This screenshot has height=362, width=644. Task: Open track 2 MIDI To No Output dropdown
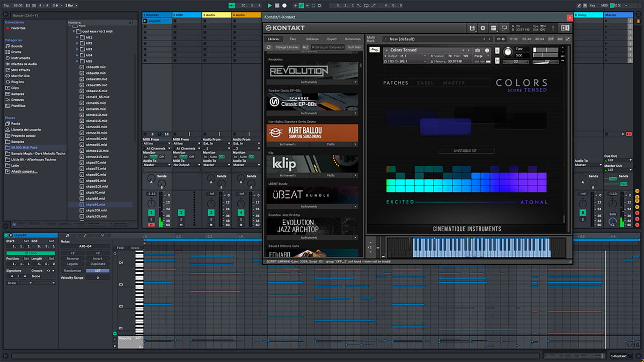[186, 165]
